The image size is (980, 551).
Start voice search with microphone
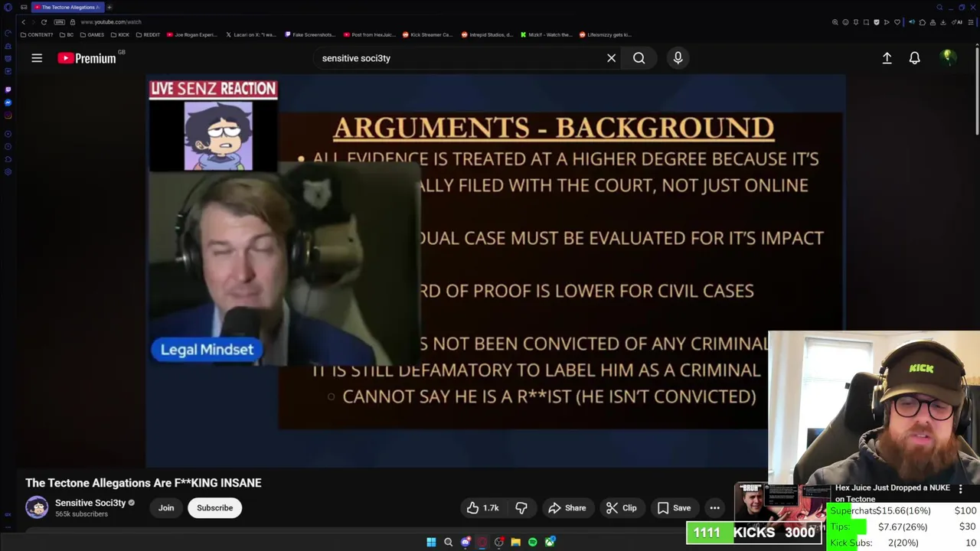click(x=678, y=58)
